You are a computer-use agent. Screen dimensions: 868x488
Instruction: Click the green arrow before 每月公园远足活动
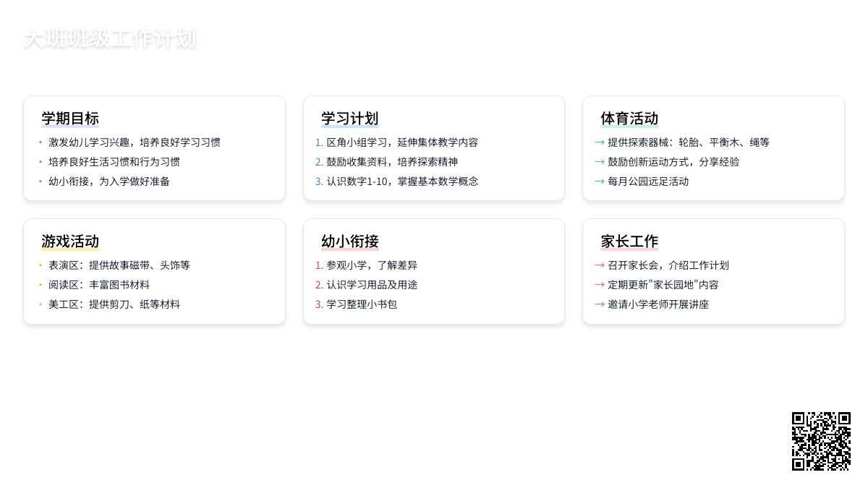[x=600, y=181]
